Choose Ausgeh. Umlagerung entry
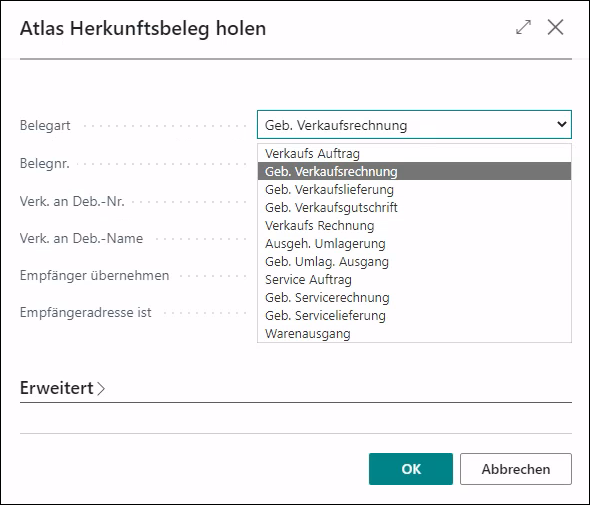 (x=414, y=244)
